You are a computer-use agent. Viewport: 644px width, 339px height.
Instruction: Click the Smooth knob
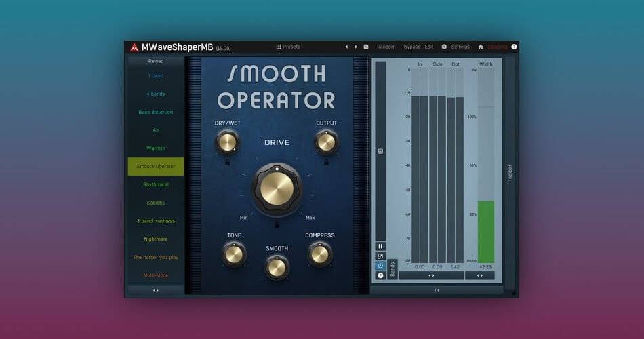(x=277, y=268)
